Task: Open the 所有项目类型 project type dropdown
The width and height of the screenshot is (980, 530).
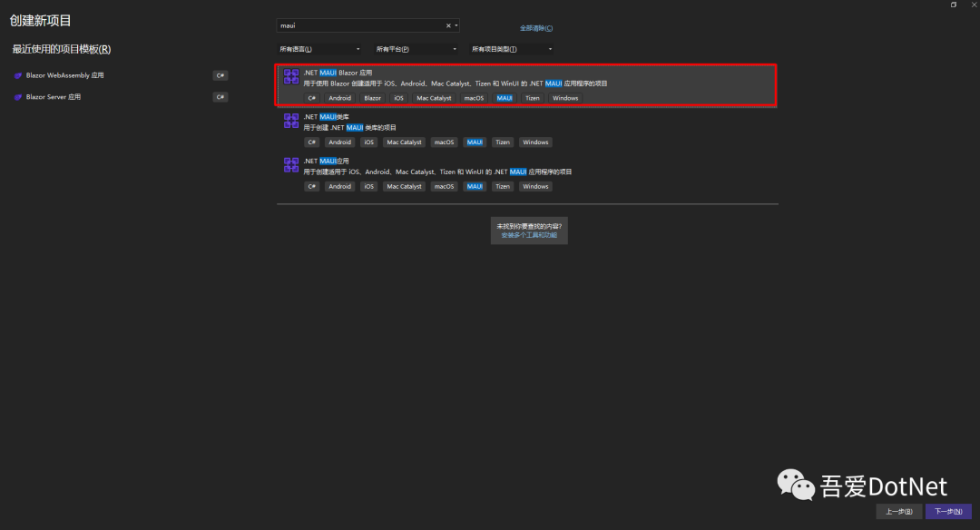Action: 512,49
